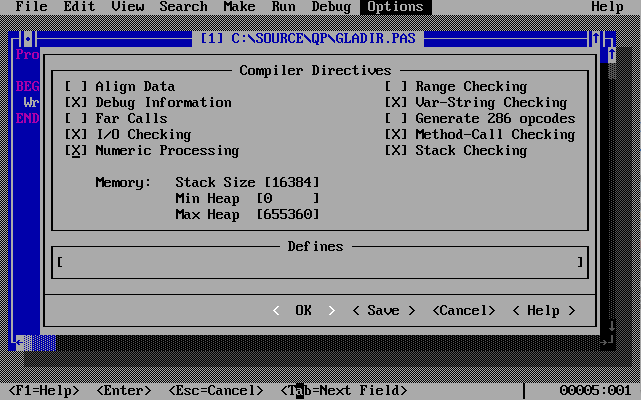Screen dimensions: 641x400
Task: Click the editor window close box icon
Action: tap(28, 39)
